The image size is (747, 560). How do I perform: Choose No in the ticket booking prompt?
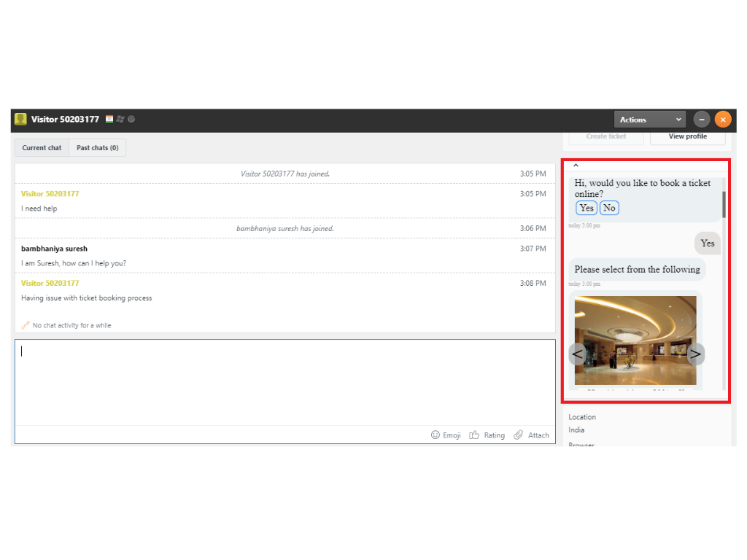tap(609, 208)
